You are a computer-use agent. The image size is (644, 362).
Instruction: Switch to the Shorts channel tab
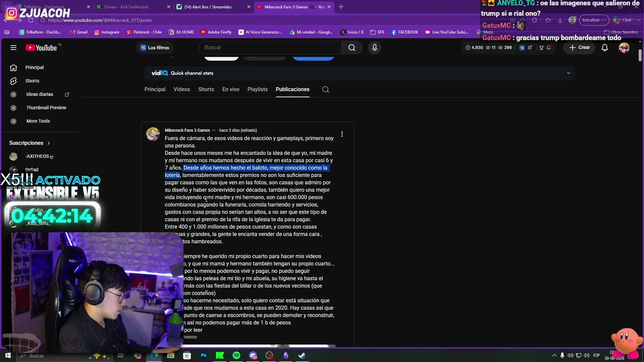click(206, 89)
